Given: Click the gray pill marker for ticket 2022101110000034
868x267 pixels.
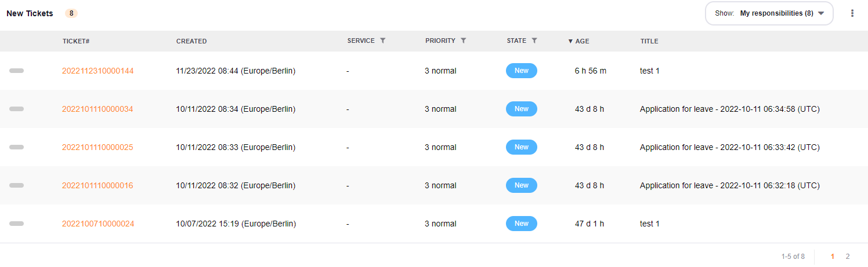Looking at the screenshot, I should 16,109.
